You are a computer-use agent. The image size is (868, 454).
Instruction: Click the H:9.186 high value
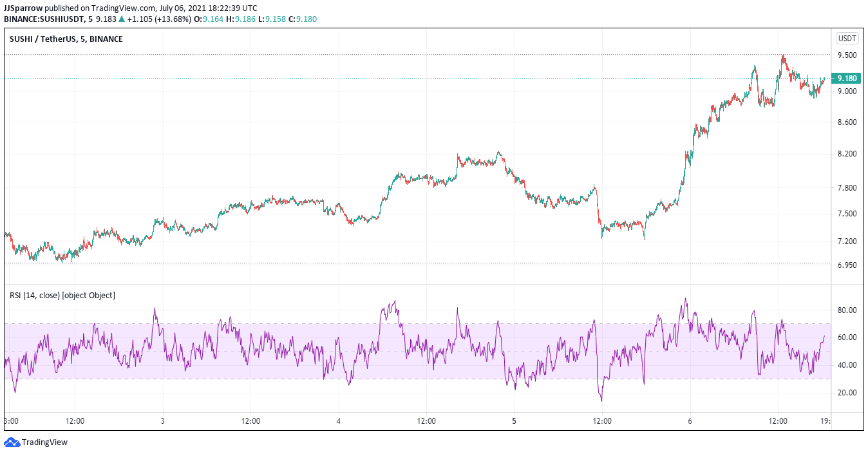tap(241, 19)
